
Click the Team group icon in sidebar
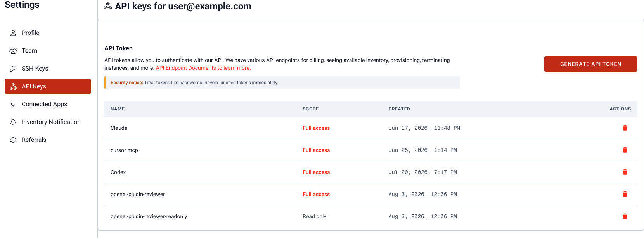click(x=13, y=51)
